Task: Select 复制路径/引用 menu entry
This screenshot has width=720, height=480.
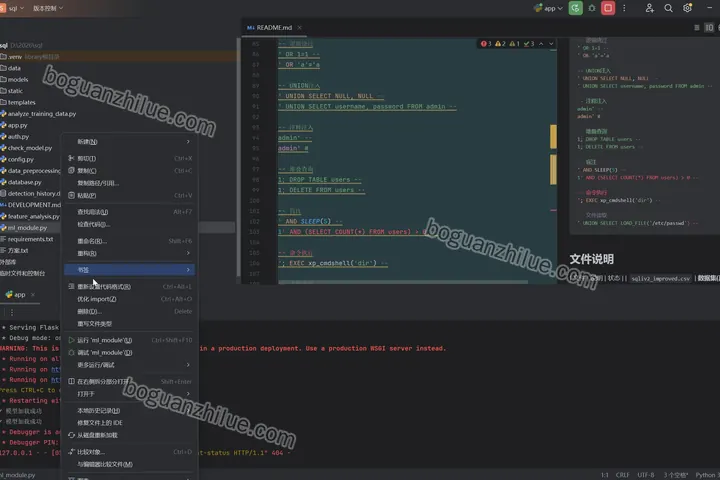Action: [129, 183]
